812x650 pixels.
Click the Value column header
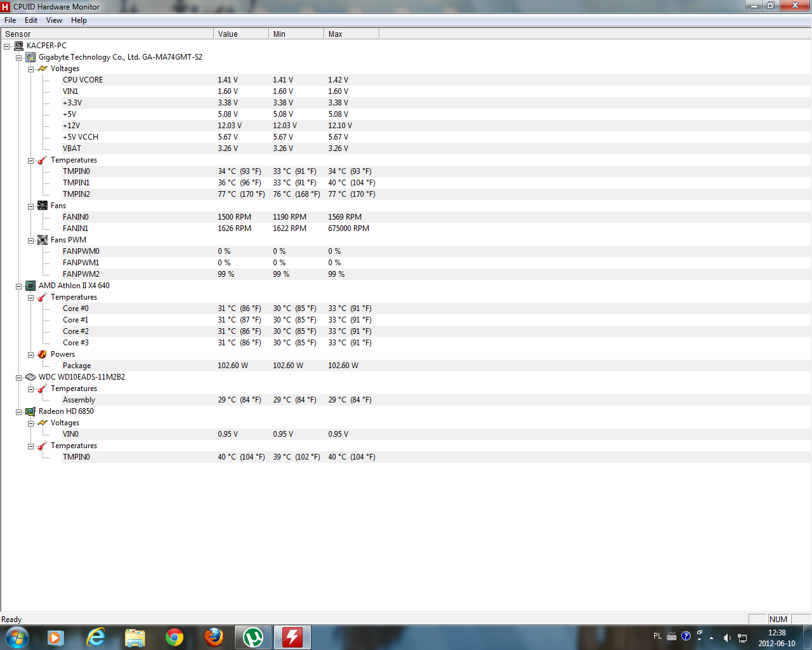pyautogui.click(x=241, y=34)
